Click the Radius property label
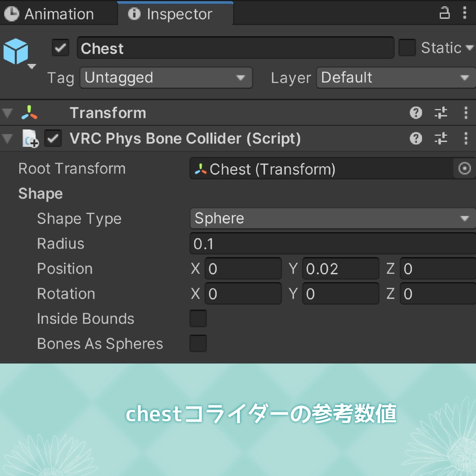Viewport: 476px width, 476px height. [61, 244]
